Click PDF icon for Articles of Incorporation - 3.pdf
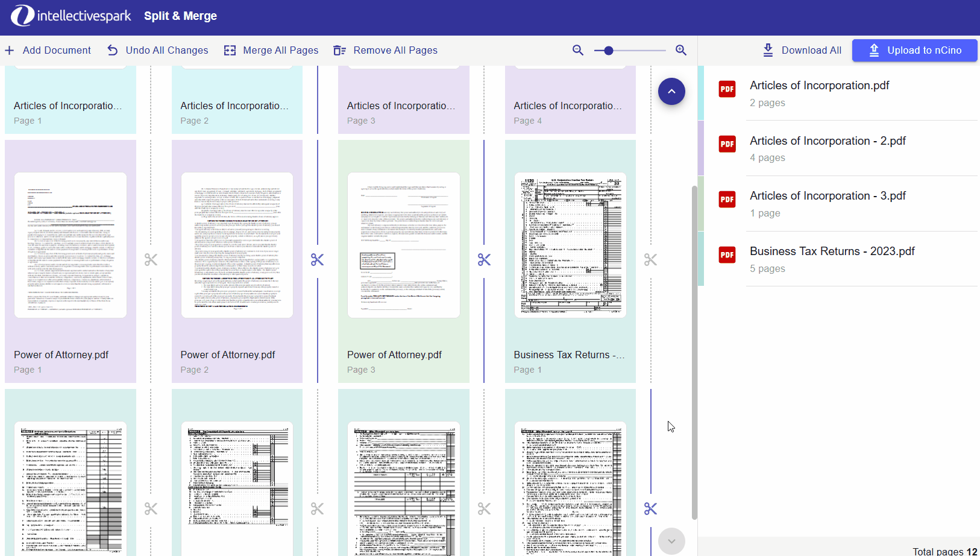The width and height of the screenshot is (980, 556). (727, 200)
